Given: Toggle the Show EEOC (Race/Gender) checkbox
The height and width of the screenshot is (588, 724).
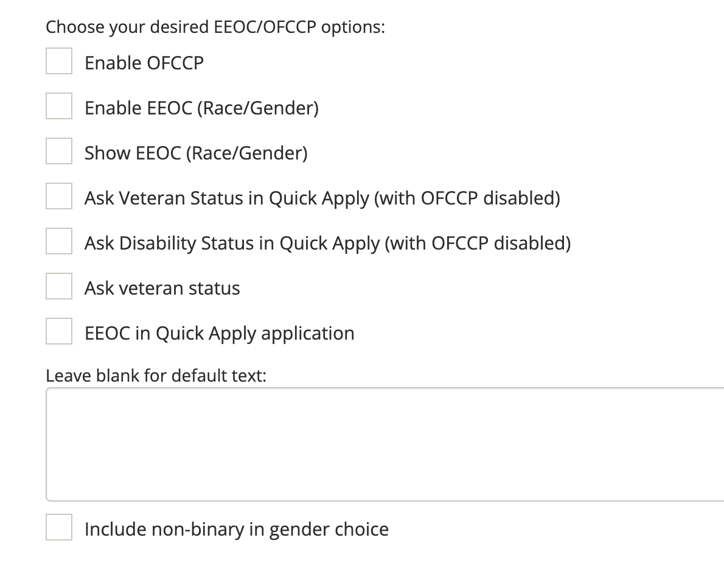Looking at the screenshot, I should pos(59,152).
